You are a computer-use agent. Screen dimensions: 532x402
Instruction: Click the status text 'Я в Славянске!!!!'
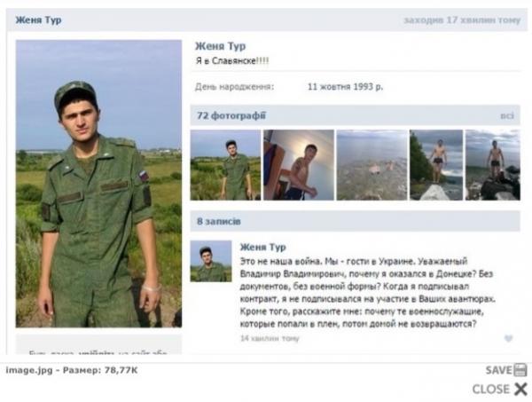[232, 60]
